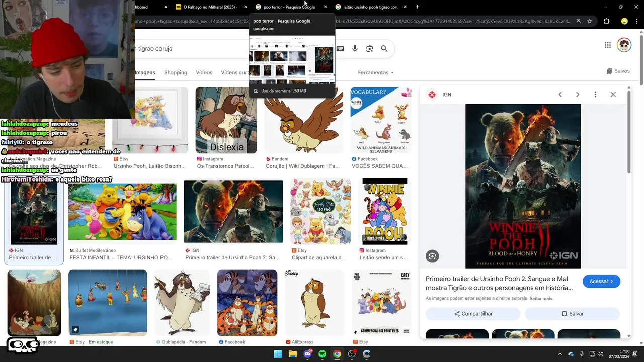Open Instagram Winnie Pooh thumbnail
The image size is (644, 362).
[x=385, y=211]
